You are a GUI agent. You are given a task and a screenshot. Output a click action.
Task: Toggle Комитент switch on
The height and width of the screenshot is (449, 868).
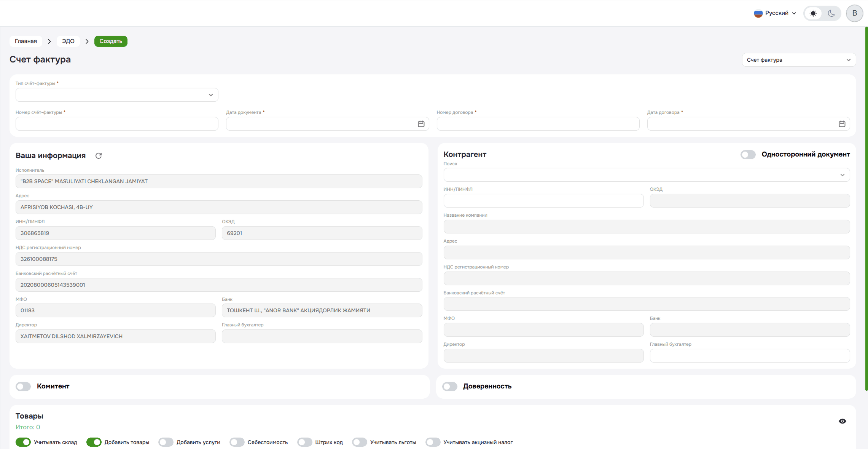[x=23, y=386]
